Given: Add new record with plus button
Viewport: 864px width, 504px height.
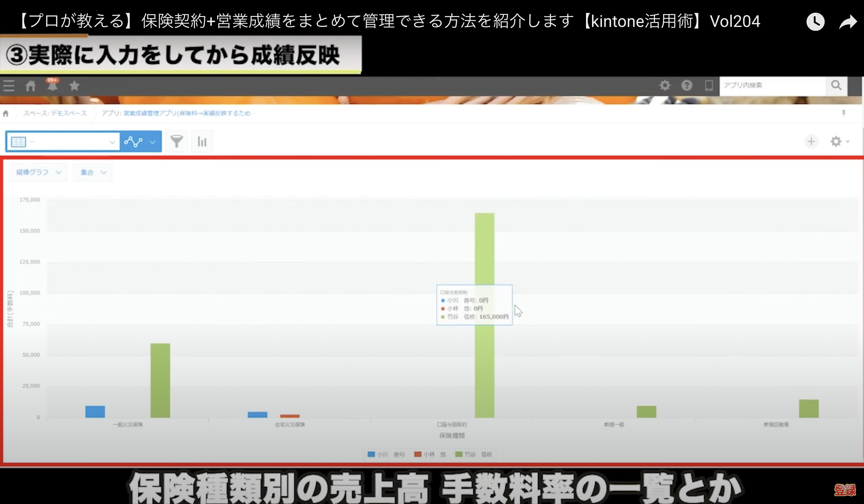Looking at the screenshot, I should 811,141.
